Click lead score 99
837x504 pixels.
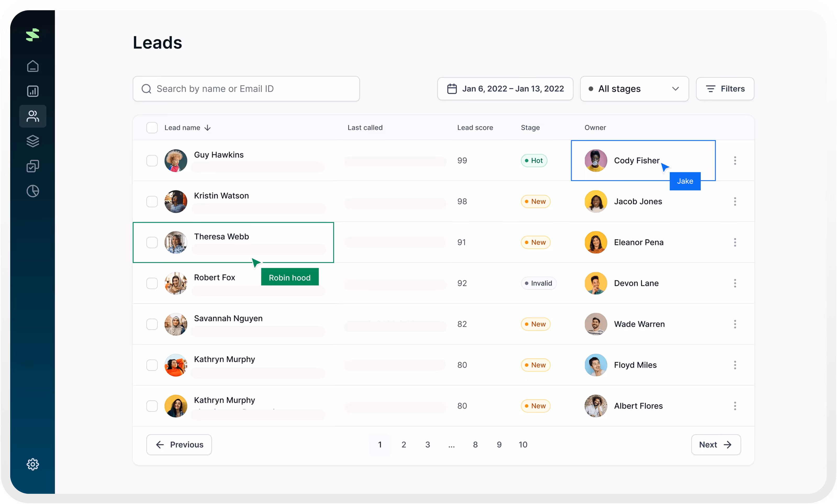(x=462, y=161)
